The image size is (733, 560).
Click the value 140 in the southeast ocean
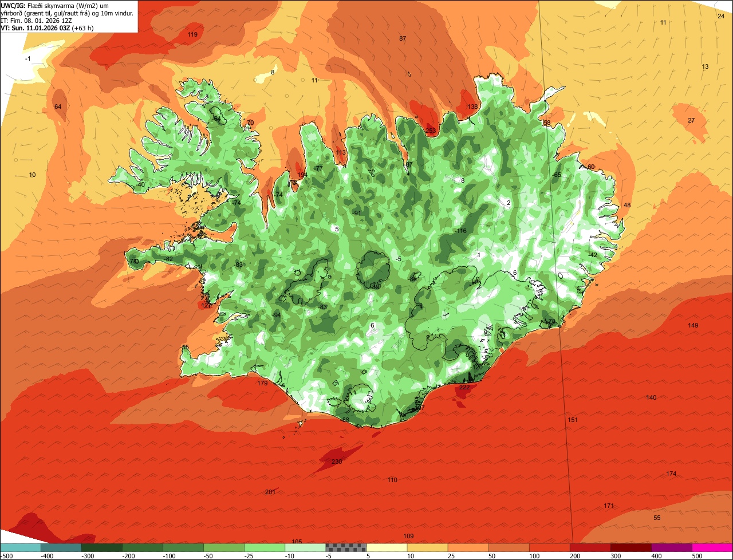tap(651, 397)
